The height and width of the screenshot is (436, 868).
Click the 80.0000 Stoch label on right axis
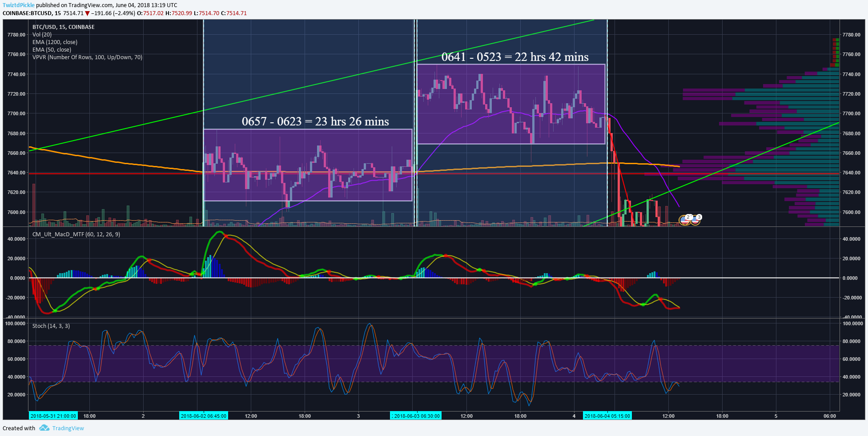click(x=852, y=341)
